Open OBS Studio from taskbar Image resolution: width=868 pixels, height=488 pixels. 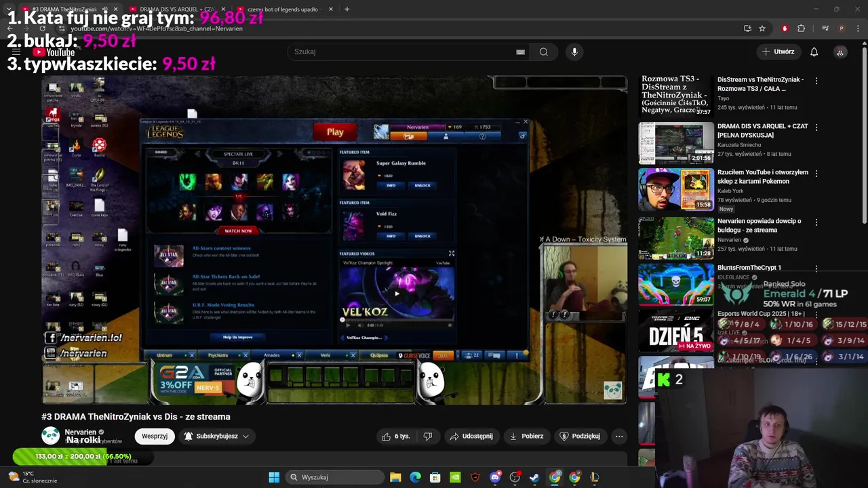click(x=515, y=477)
